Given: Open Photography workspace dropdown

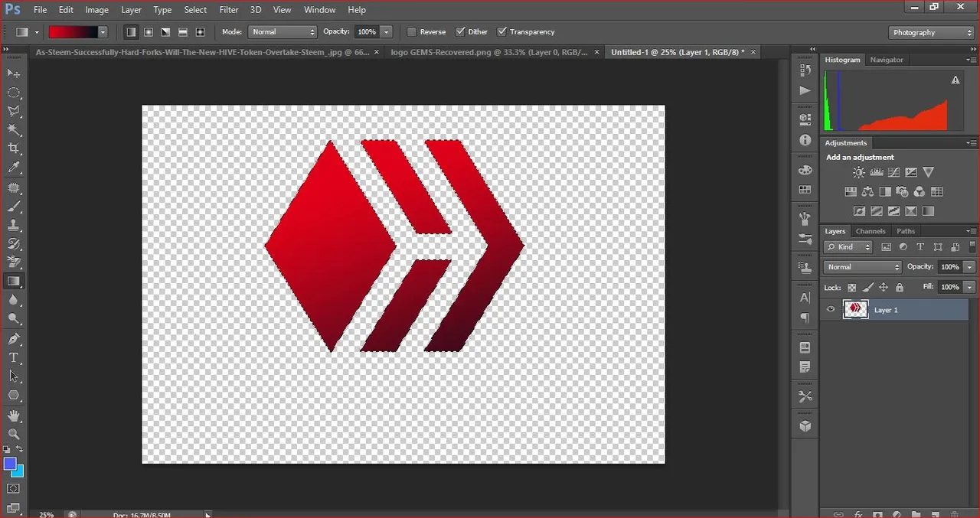Looking at the screenshot, I should click(x=932, y=32).
